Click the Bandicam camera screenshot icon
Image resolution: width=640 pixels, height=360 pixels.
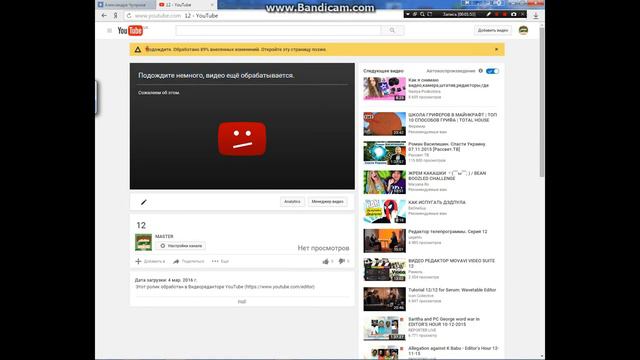(513, 14)
